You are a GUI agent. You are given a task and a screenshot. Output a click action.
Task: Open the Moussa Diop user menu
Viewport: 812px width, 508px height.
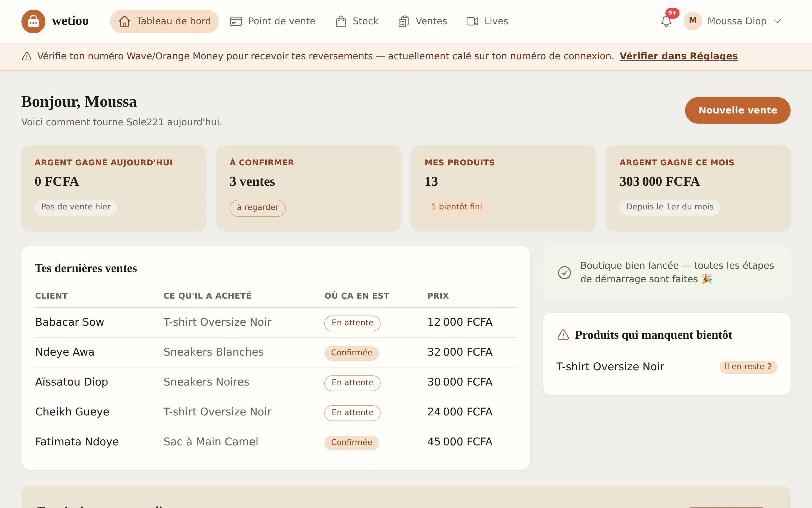tap(733, 21)
